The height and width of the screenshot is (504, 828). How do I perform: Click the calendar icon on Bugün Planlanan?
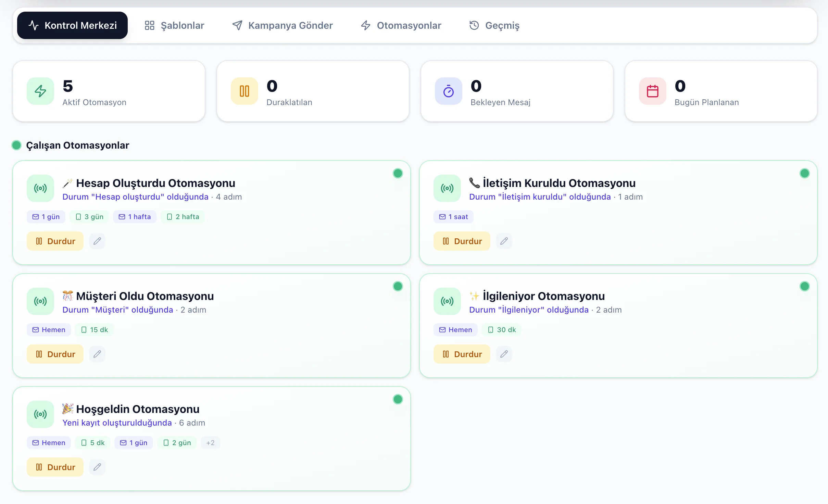(x=652, y=91)
